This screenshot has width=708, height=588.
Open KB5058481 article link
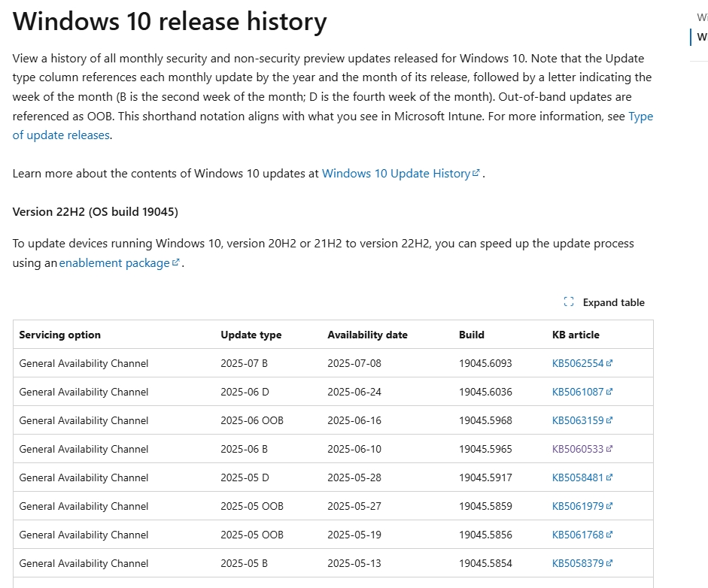[x=582, y=477]
